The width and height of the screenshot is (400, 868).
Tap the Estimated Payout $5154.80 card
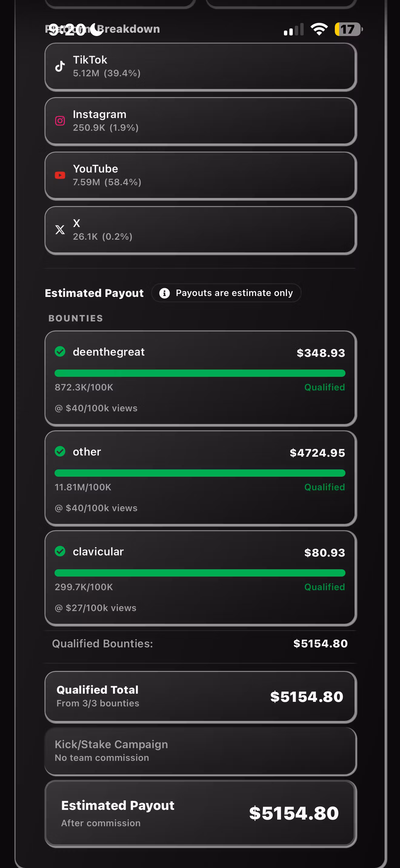pyautogui.click(x=201, y=814)
